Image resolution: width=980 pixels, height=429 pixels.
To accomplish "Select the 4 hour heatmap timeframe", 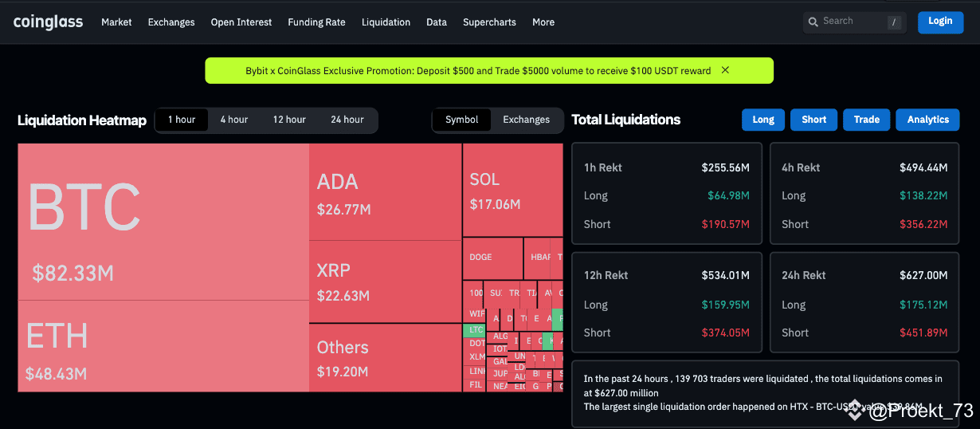I will [234, 120].
